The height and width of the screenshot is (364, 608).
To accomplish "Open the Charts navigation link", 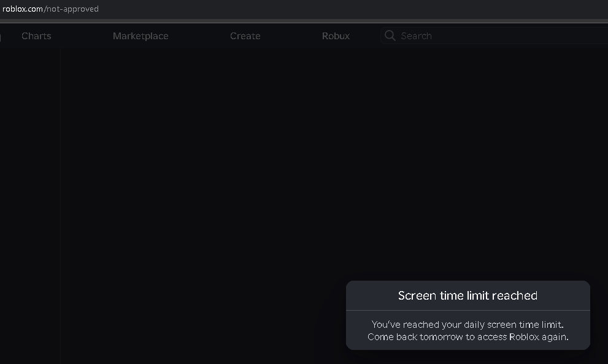I will click(x=36, y=36).
